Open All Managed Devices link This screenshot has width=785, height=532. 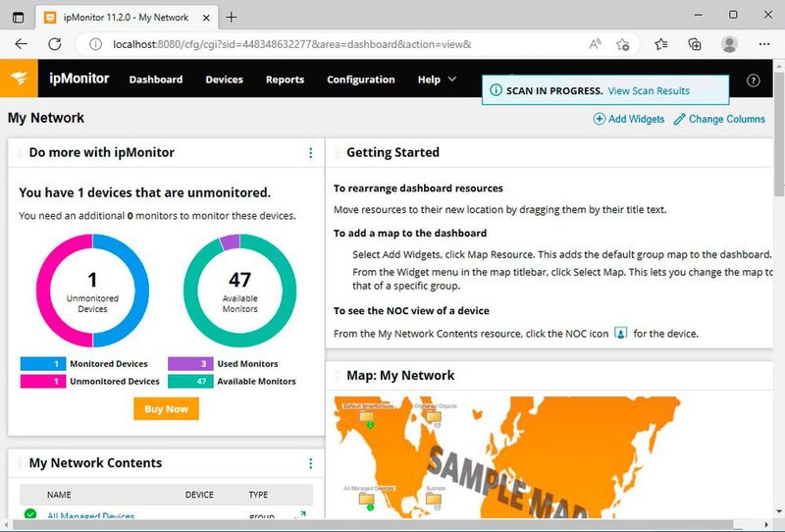pos(91,514)
